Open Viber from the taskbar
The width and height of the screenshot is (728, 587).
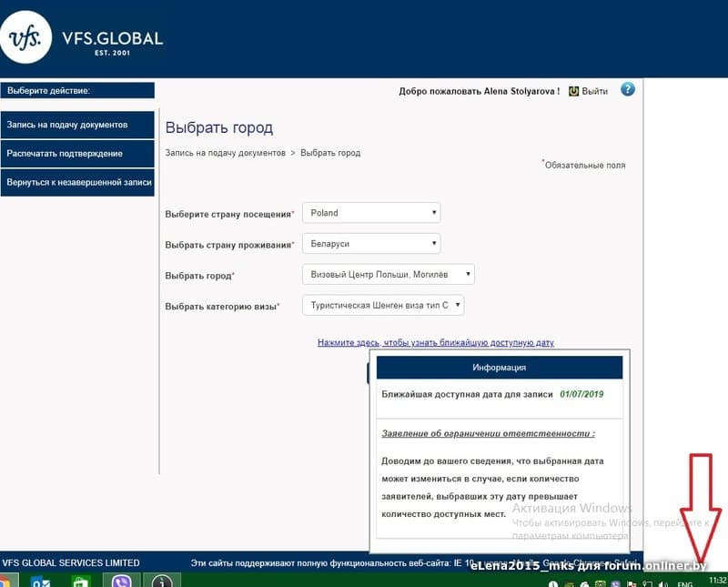point(121,581)
